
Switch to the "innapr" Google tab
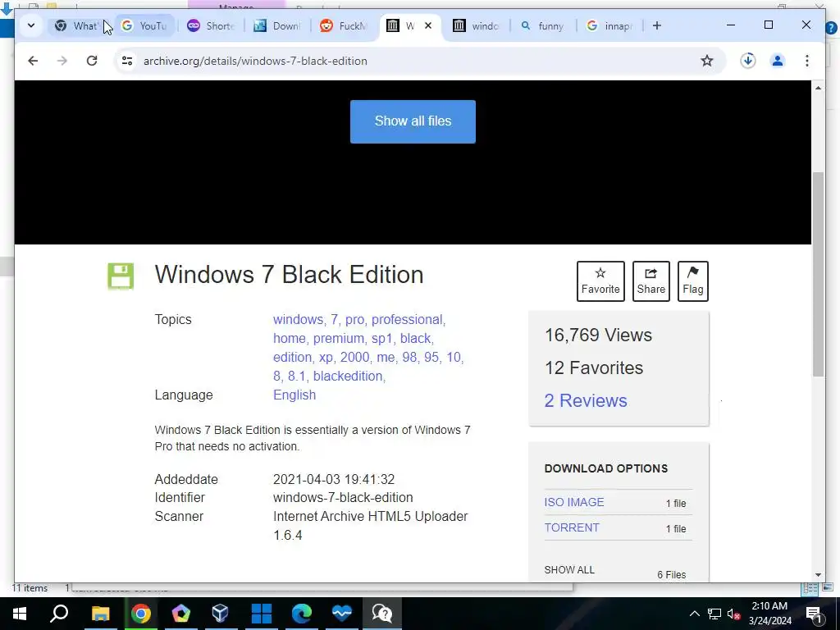pyautogui.click(x=609, y=25)
